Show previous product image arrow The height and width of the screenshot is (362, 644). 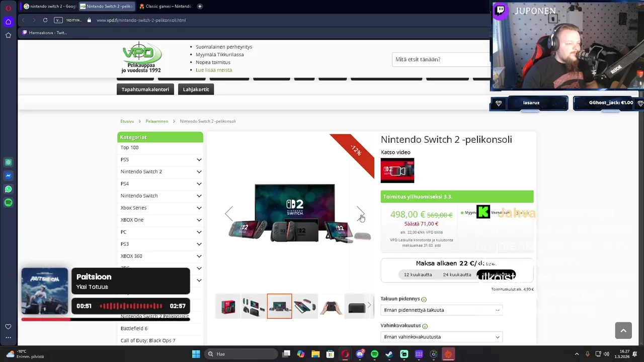click(x=229, y=213)
